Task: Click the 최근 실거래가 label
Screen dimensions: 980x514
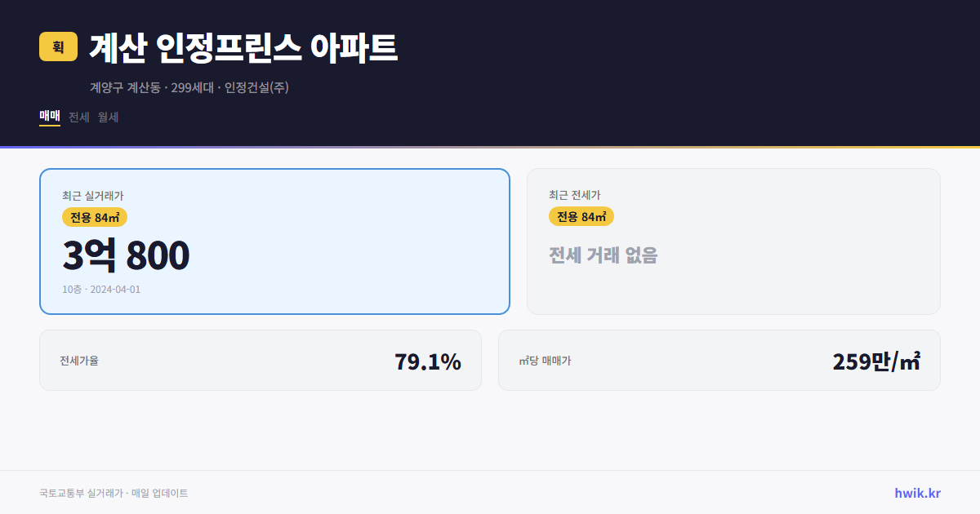Action: (84, 195)
